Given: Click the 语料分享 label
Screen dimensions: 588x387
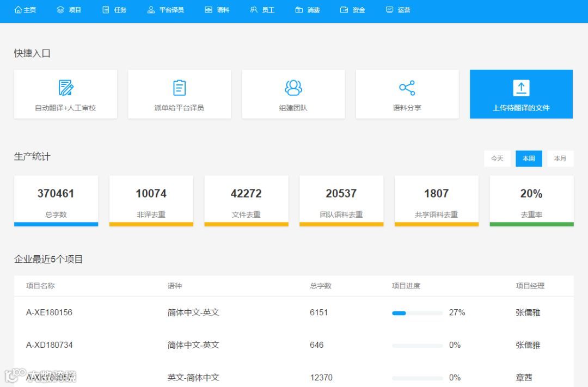Looking at the screenshot, I should pos(407,108).
